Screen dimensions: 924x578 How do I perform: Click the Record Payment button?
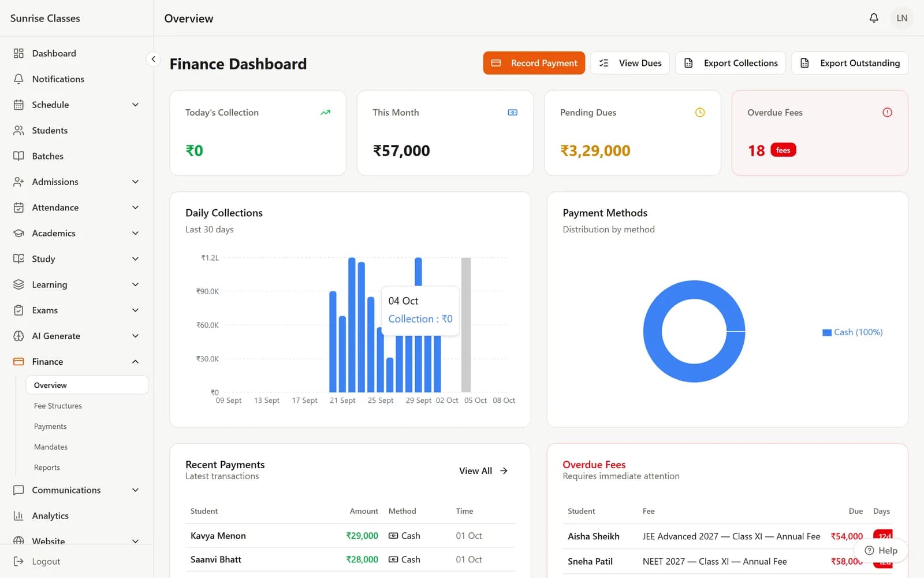point(534,63)
